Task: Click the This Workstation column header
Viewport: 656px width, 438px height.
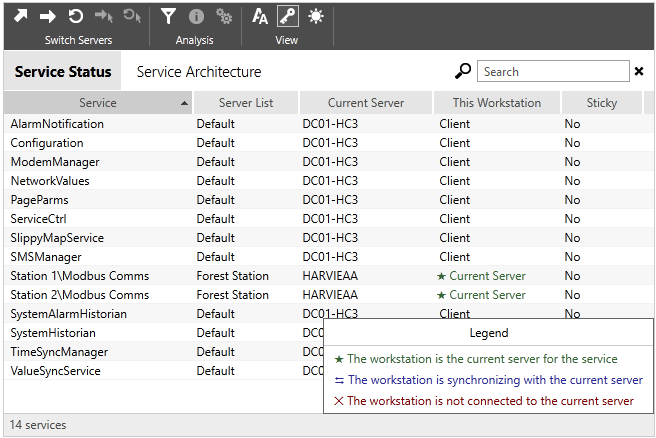Action: coord(496,103)
